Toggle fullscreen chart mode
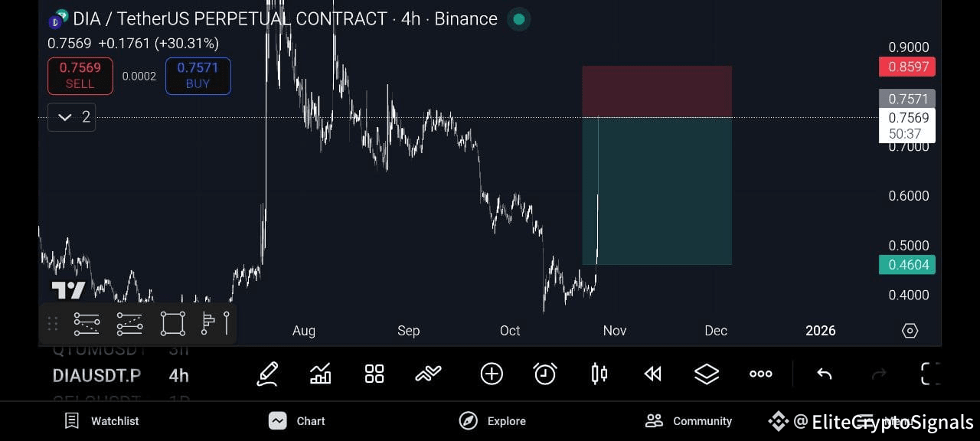The width and height of the screenshot is (980, 441). pyautogui.click(x=929, y=374)
